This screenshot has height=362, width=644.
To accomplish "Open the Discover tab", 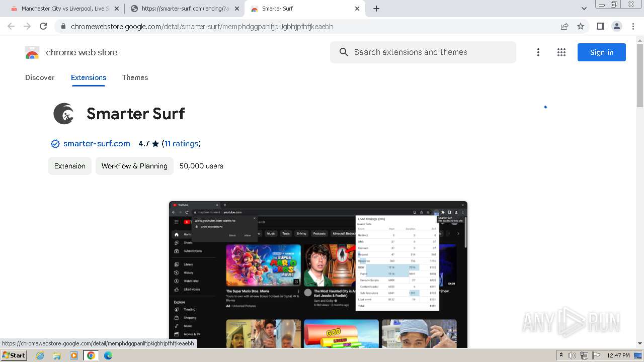I will [x=40, y=77].
